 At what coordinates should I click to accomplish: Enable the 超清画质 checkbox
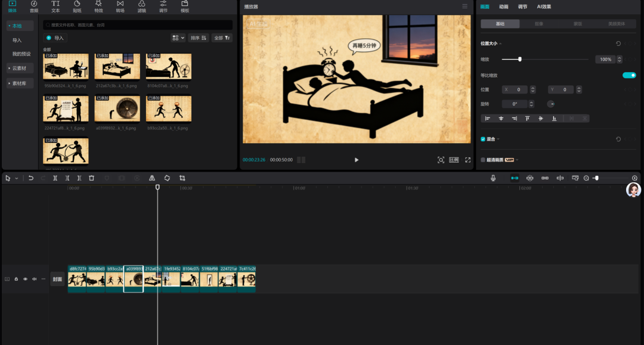(x=483, y=160)
